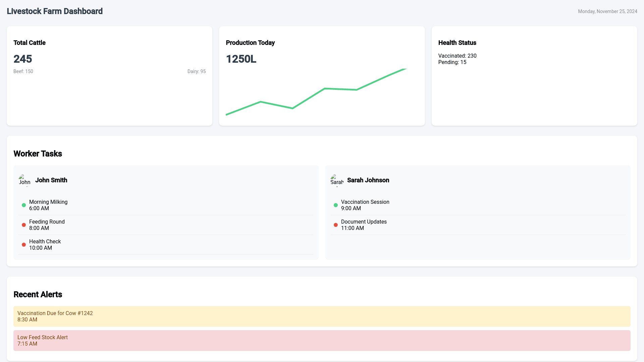Click red status dot for Health Check
This screenshot has height=362, width=644.
(24, 245)
